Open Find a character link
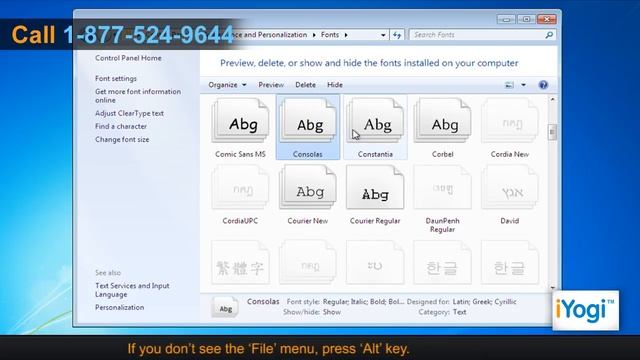The height and width of the screenshot is (360, 640). pos(121,127)
